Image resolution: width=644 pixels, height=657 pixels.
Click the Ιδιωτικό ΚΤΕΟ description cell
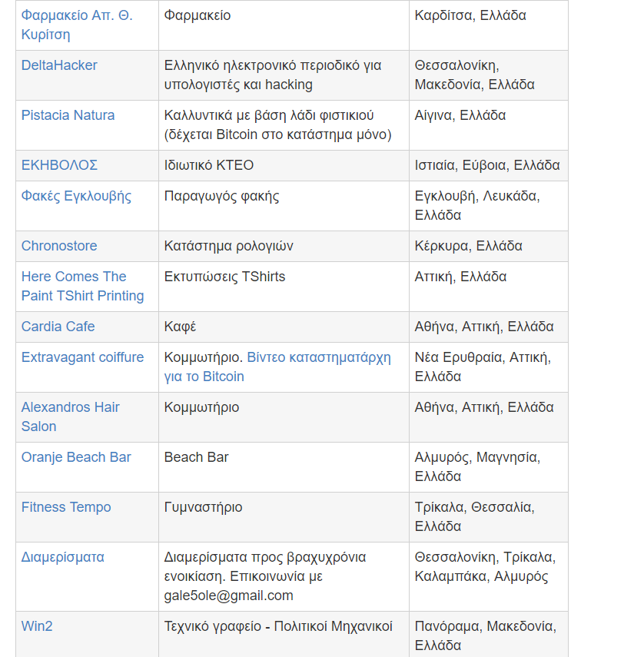[x=209, y=165]
